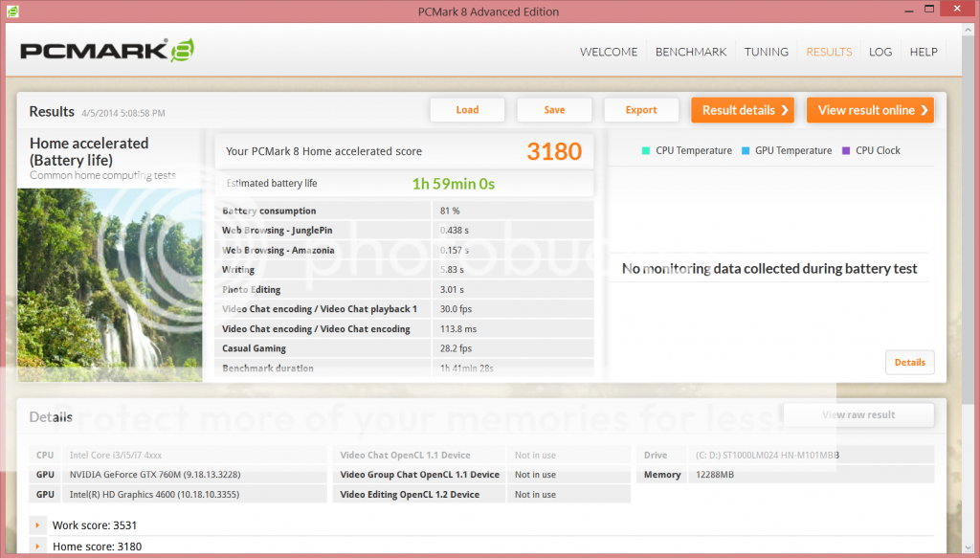Toggle the CPU Clock legend marker

point(846,150)
